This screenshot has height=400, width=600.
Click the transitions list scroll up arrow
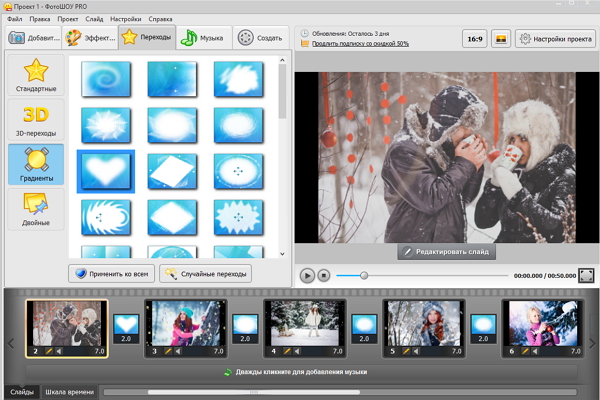282,60
